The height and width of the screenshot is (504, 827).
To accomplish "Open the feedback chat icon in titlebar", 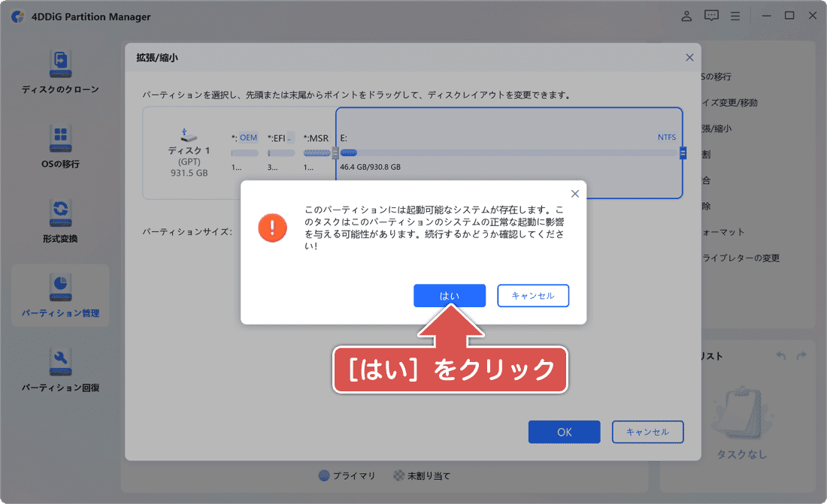I will pos(710,15).
